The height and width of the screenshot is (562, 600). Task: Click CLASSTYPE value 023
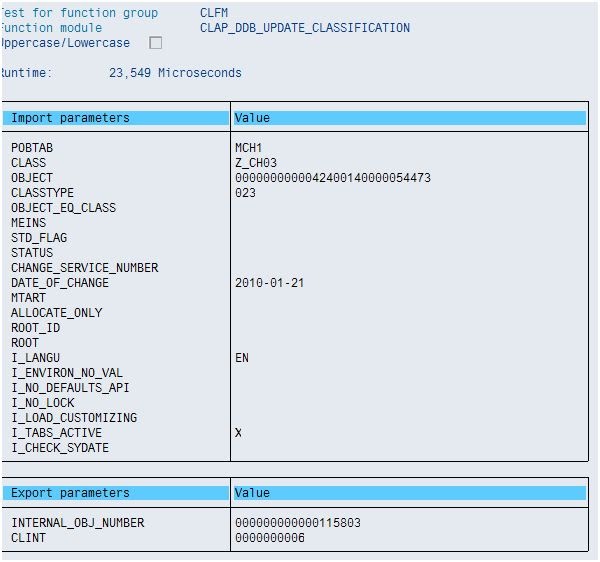pyautogui.click(x=245, y=193)
